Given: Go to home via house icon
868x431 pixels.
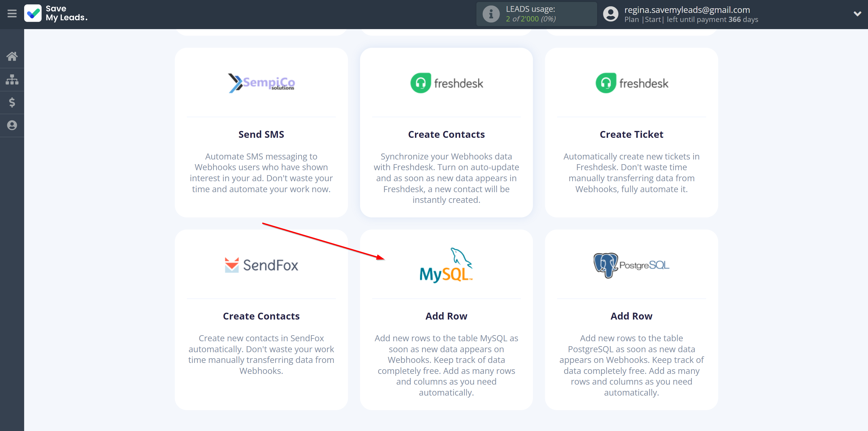Looking at the screenshot, I should (x=12, y=56).
